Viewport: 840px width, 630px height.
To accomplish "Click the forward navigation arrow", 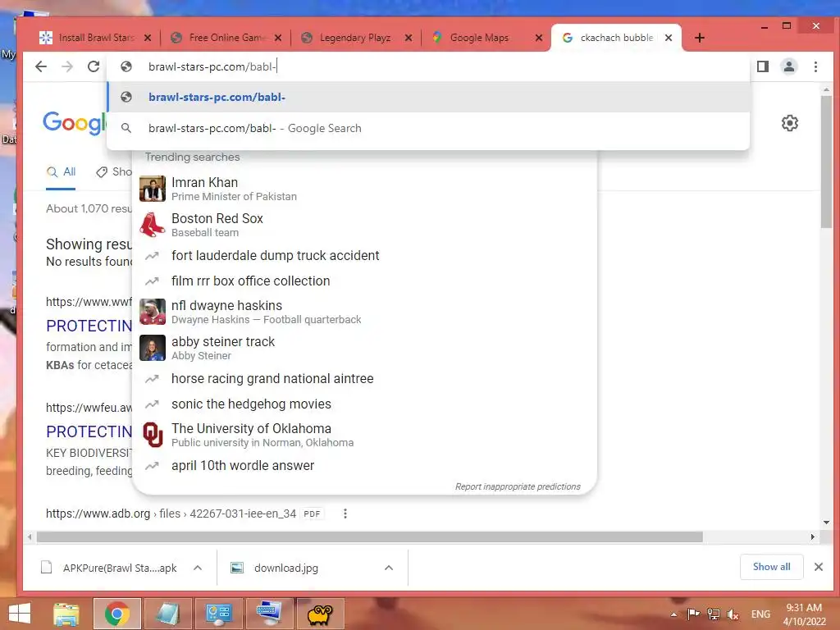I will pyautogui.click(x=67, y=66).
